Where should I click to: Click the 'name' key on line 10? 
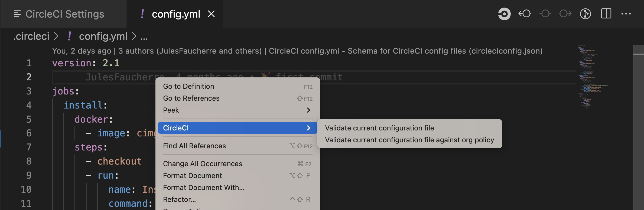coord(120,189)
